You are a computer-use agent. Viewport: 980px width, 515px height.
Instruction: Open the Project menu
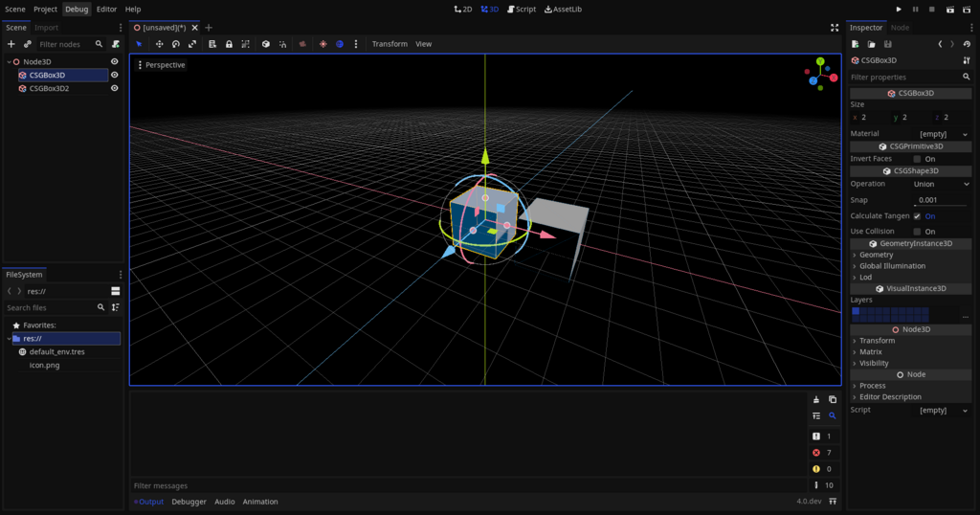tap(45, 9)
